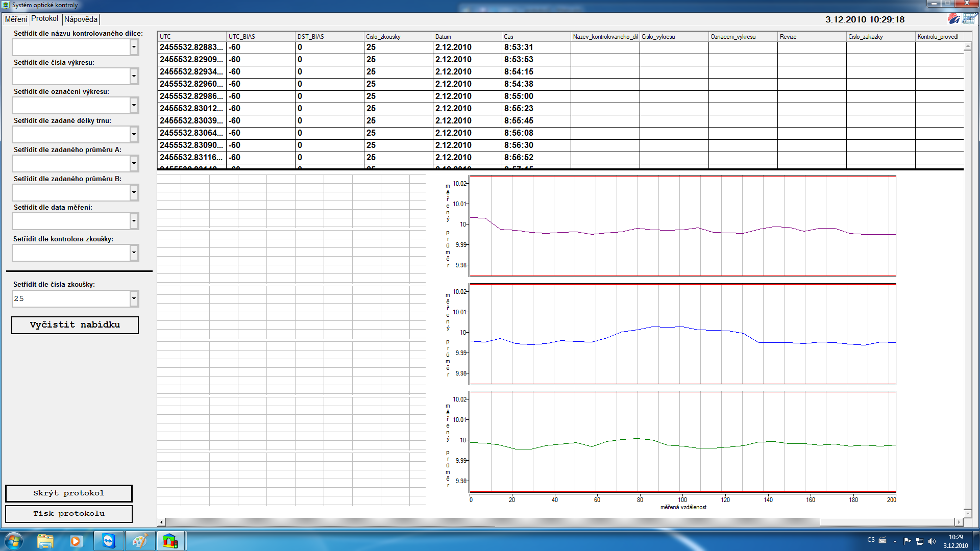Click the Windows Start orb
The width and height of the screenshot is (980, 551).
point(14,541)
